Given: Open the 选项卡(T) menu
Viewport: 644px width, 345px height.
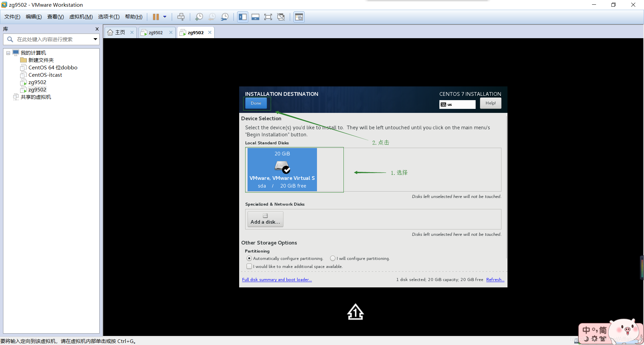Looking at the screenshot, I should [109, 17].
